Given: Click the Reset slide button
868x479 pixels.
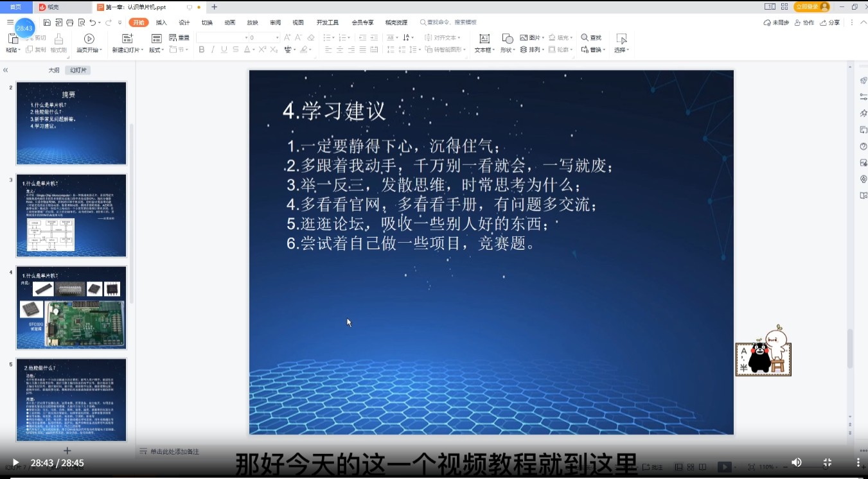Looking at the screenshot, I should click(179, 38).
